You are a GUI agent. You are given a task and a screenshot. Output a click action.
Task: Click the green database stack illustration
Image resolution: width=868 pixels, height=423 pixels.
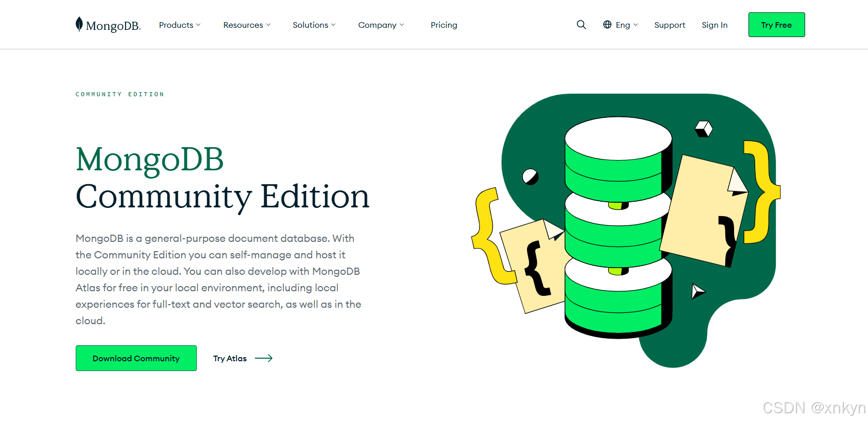[618, 227]
